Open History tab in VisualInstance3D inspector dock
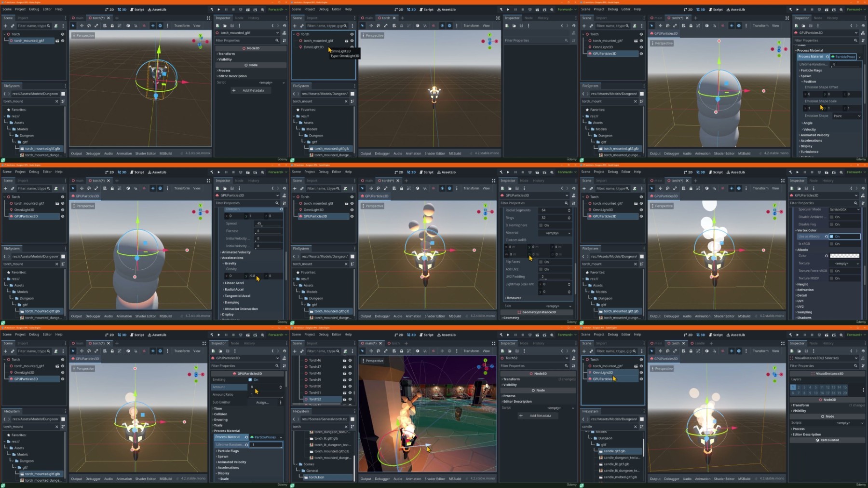The image size is (868, 488). [x=828, y=343]
